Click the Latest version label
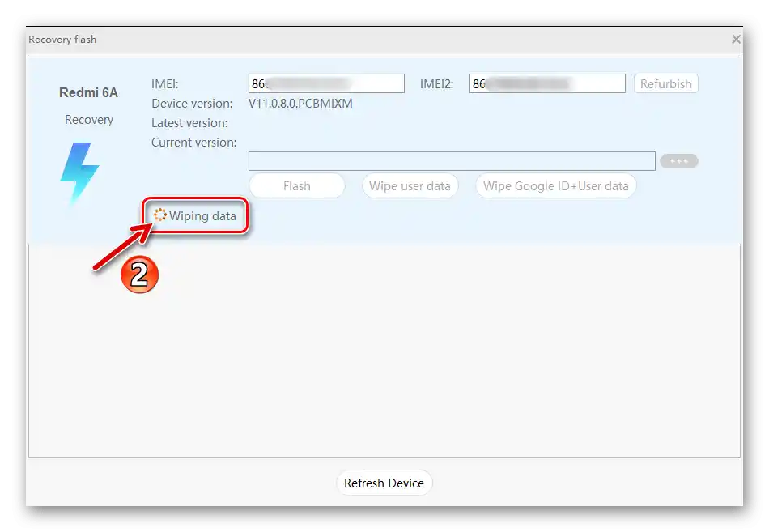Viewport: 769px width, 532px height. 189,123
